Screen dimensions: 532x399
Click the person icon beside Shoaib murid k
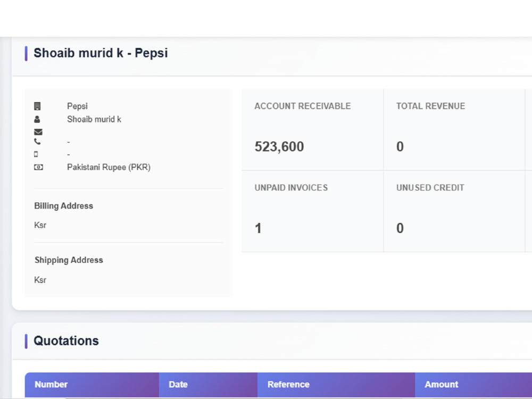[37, 119]
